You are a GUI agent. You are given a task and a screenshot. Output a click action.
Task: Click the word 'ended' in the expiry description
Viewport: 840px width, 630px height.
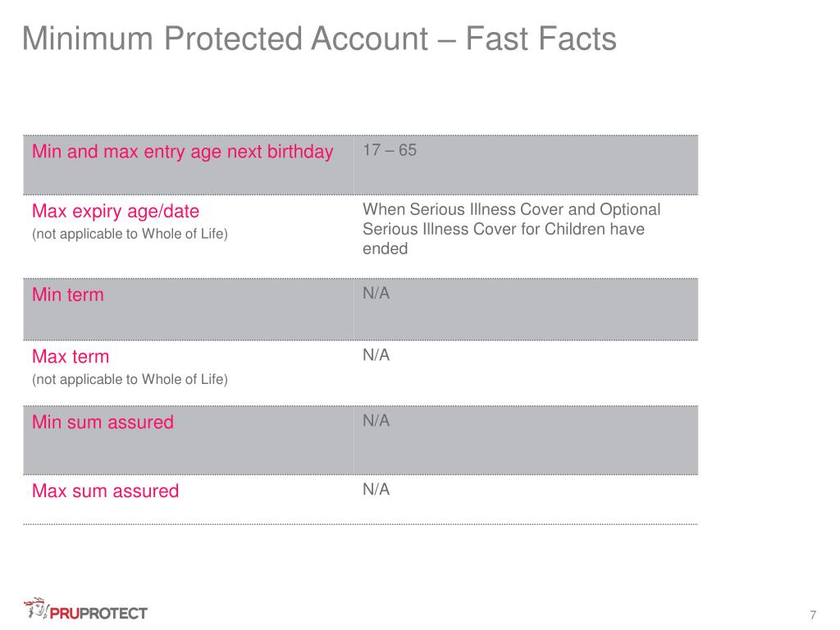[386, 249]
